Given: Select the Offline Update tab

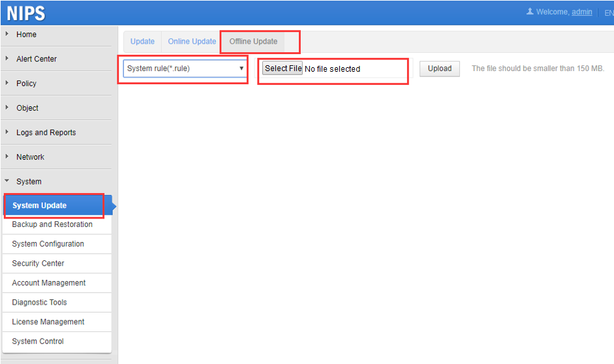Looking at the screenshot, I should coord(253,41).
